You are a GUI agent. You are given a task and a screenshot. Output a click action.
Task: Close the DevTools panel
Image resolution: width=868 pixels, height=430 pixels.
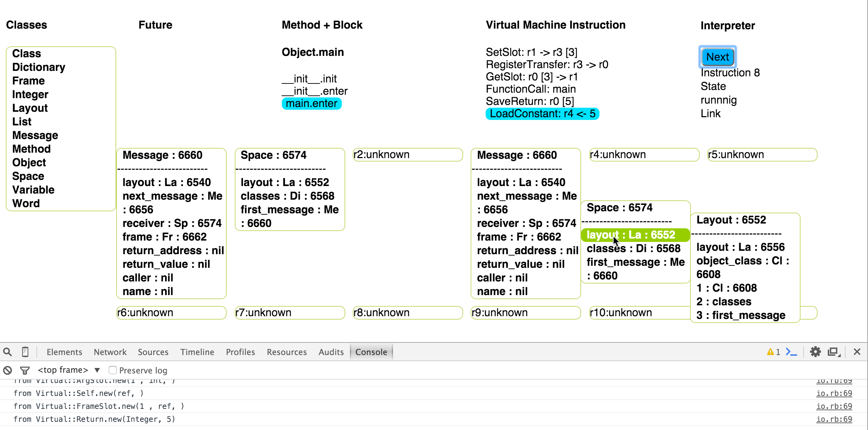(857, 352)
